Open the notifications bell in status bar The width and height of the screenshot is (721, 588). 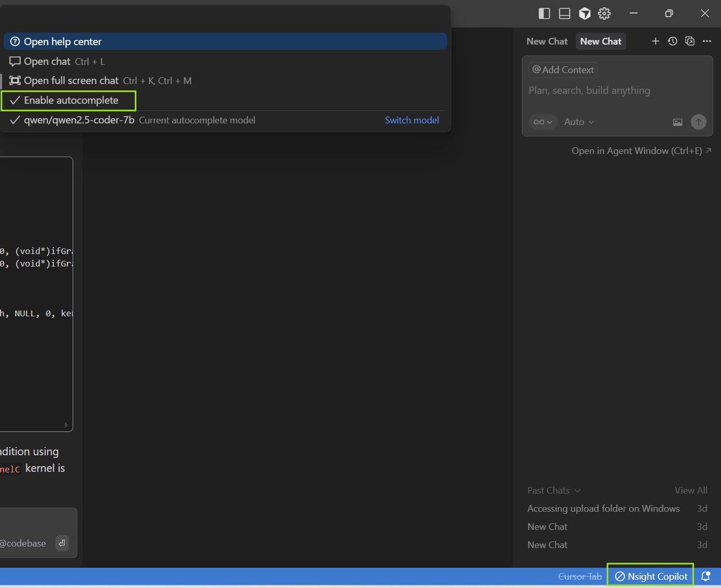point(705,577)
